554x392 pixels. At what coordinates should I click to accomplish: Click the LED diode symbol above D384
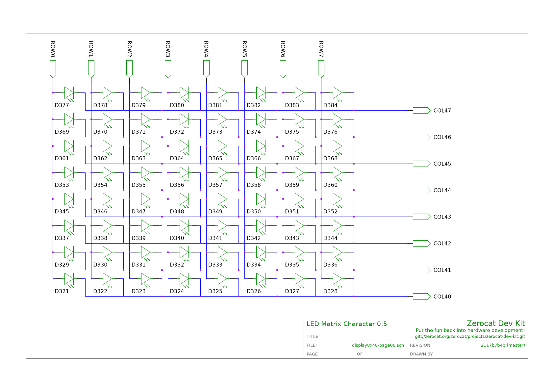[338, 93]
